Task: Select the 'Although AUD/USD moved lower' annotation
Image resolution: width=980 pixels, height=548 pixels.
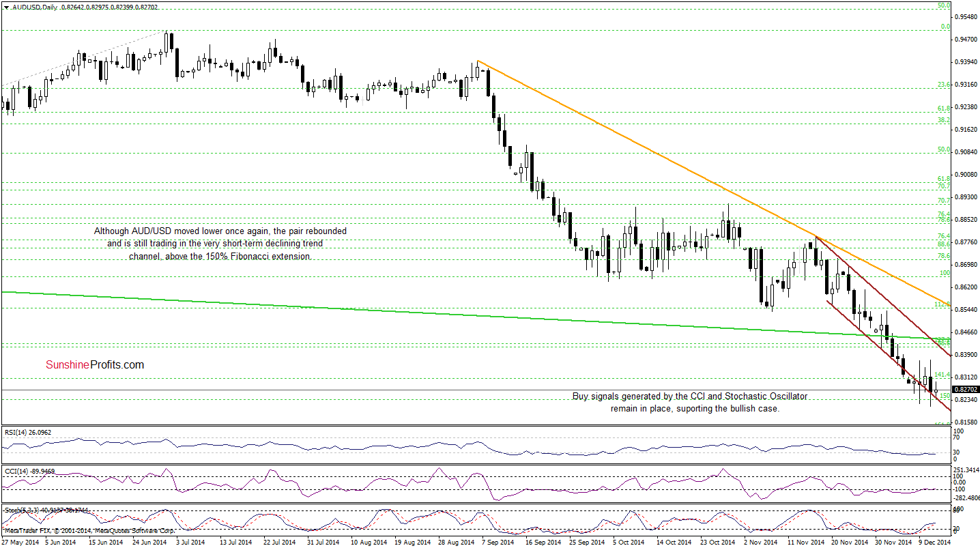Action: [x=220, y=244]
